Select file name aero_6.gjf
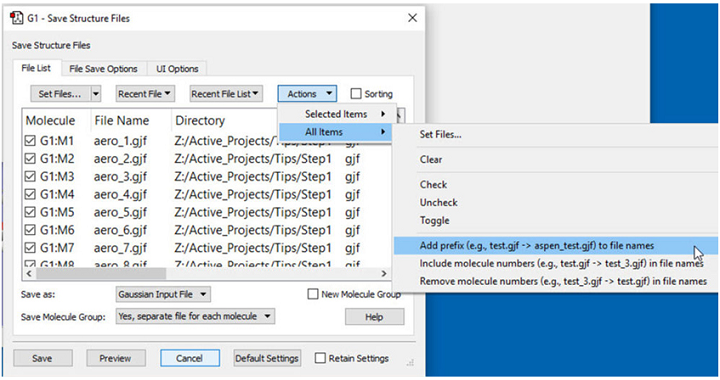This screenshot has height=380, width=720. click(x=120, y=230)
